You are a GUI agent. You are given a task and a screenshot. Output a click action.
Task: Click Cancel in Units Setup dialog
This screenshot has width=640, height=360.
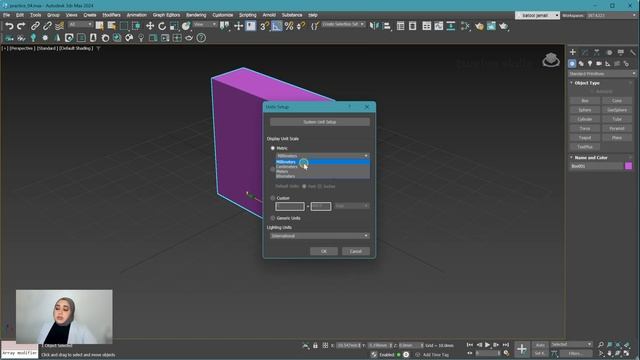click(356, 251)
